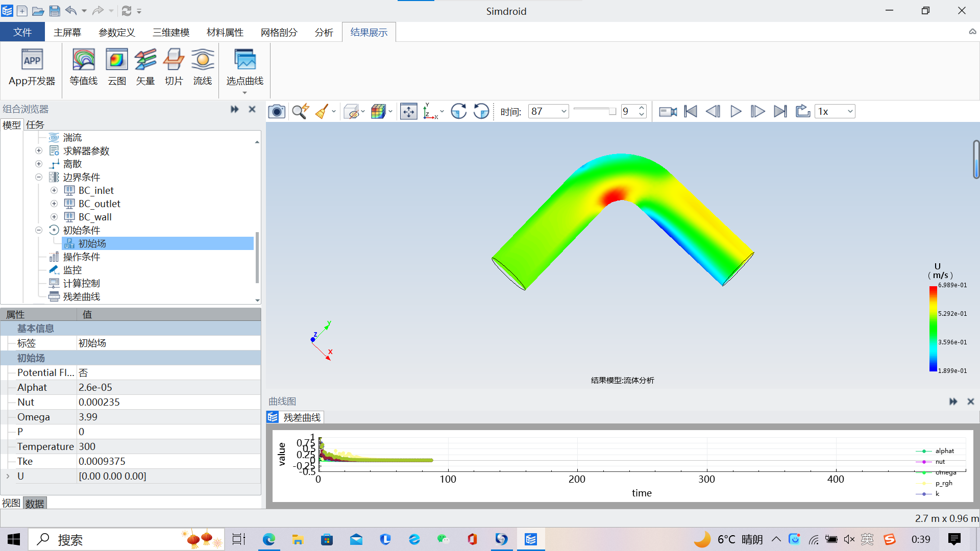Step to next frame
Screen dimensions: 980x551
(758, 111)
